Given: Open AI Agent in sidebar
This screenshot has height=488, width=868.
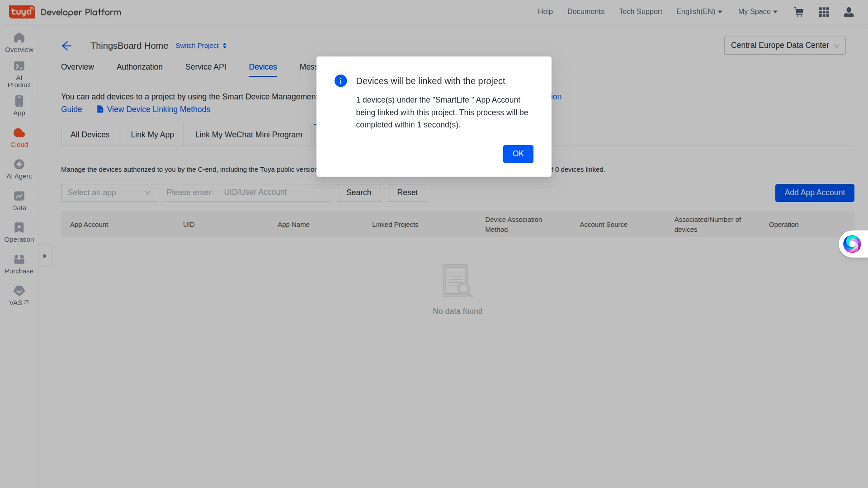Looking at the screenshot, I should pos(19,169).
